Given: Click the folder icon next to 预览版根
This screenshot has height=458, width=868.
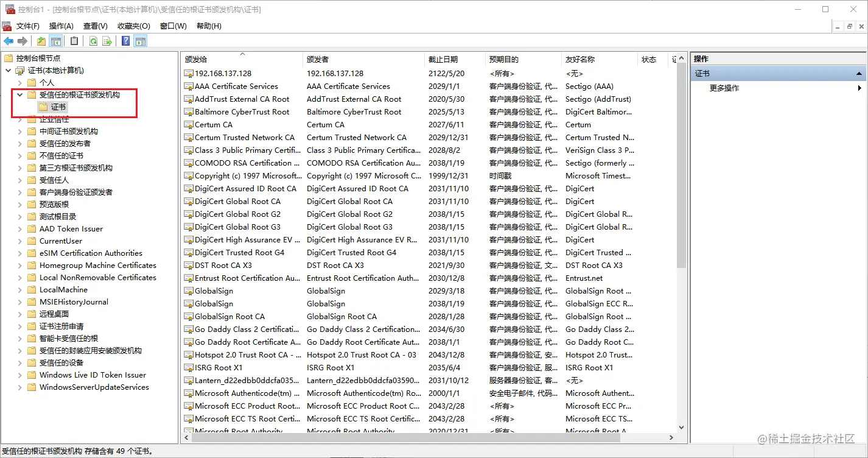Looking at the screenshot, I should (32, 205).
